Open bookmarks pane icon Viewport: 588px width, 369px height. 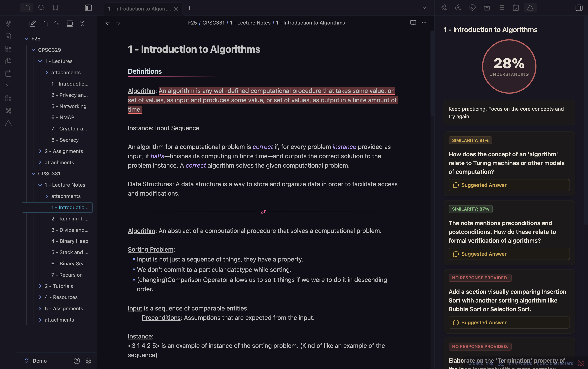point(56,8)
